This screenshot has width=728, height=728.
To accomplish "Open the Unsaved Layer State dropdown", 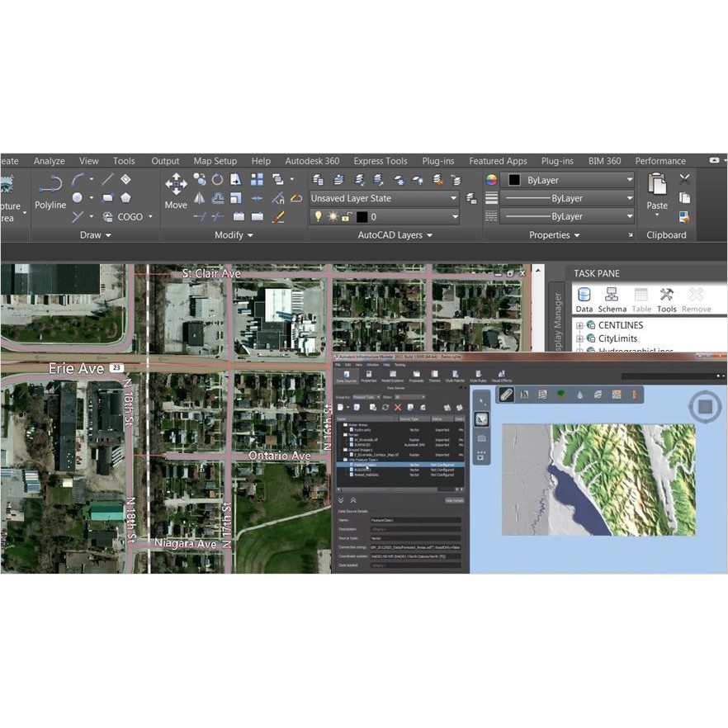I will [x=384, y=199].
